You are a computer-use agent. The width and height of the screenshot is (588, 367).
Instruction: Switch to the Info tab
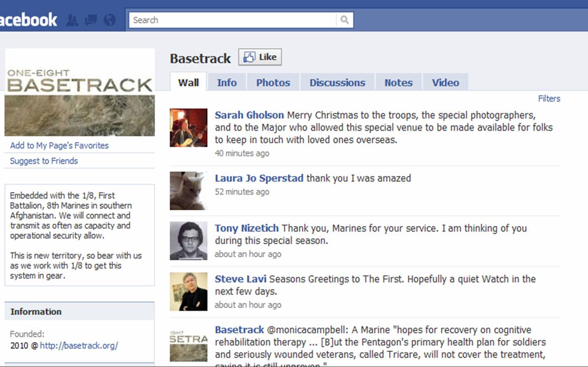227,83
